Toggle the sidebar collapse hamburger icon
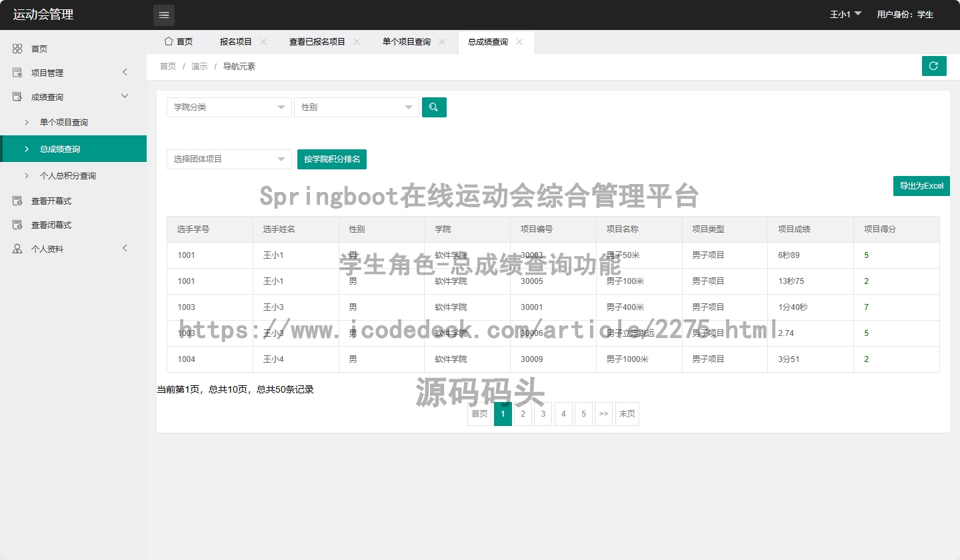Image resolution: width=960 pixels, height=560 pixels. [x=164, y=15]
